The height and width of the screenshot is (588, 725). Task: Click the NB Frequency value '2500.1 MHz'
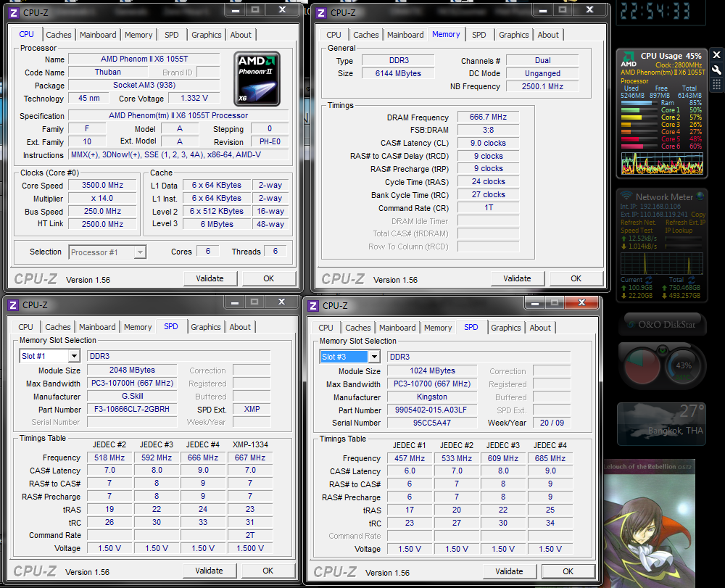pos(542,86)
